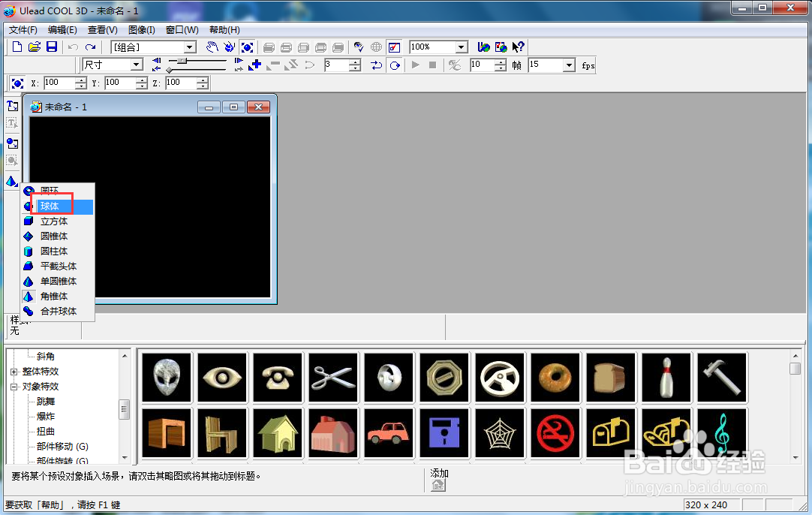Select the Rotate object hand tool
Image resolution: width=812 pixels, height=515 pixels.
230,47
